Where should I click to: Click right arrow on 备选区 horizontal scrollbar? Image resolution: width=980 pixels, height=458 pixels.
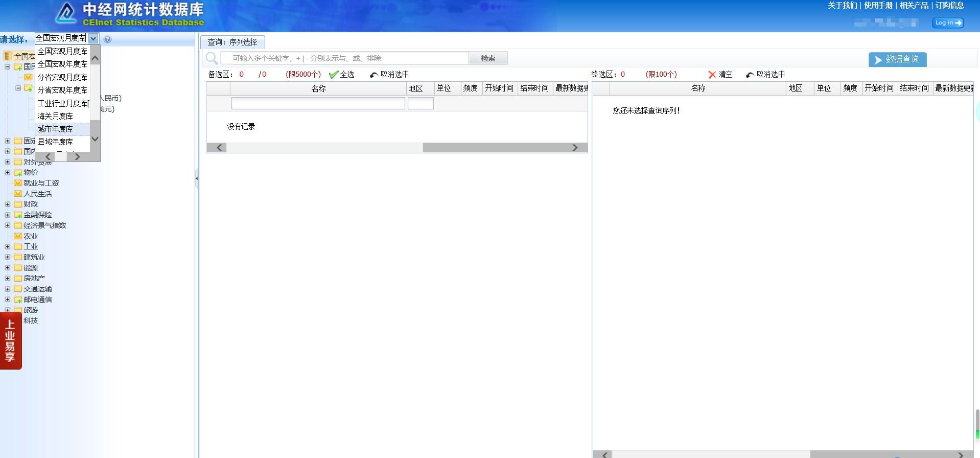575,148
